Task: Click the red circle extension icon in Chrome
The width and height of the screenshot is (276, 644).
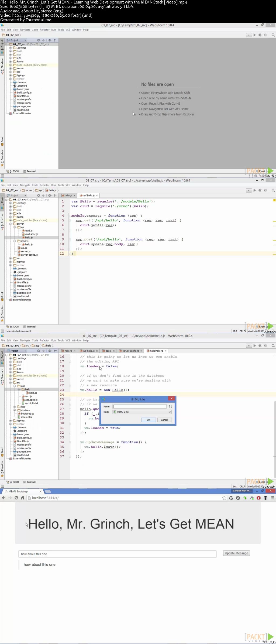Action: (259, 498)
